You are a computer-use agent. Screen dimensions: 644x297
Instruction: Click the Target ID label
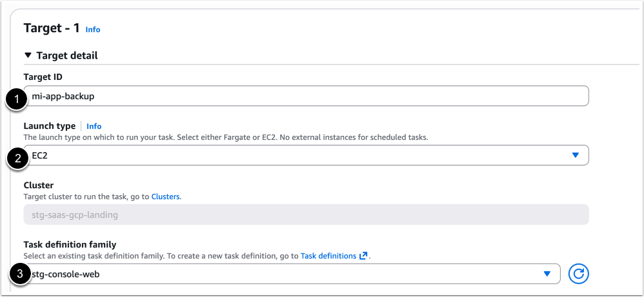43,77
